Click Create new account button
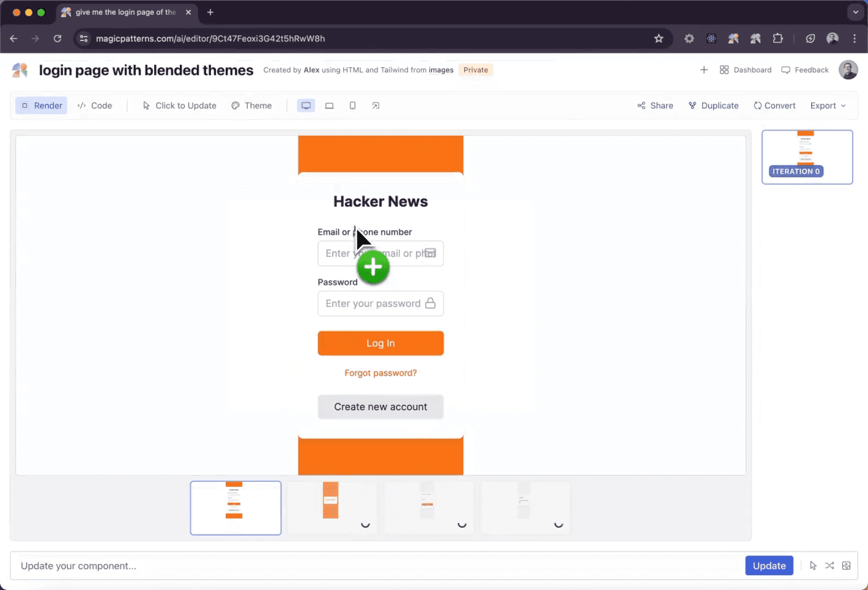Screen dimensions: 868x590 [x=380, y=407]
